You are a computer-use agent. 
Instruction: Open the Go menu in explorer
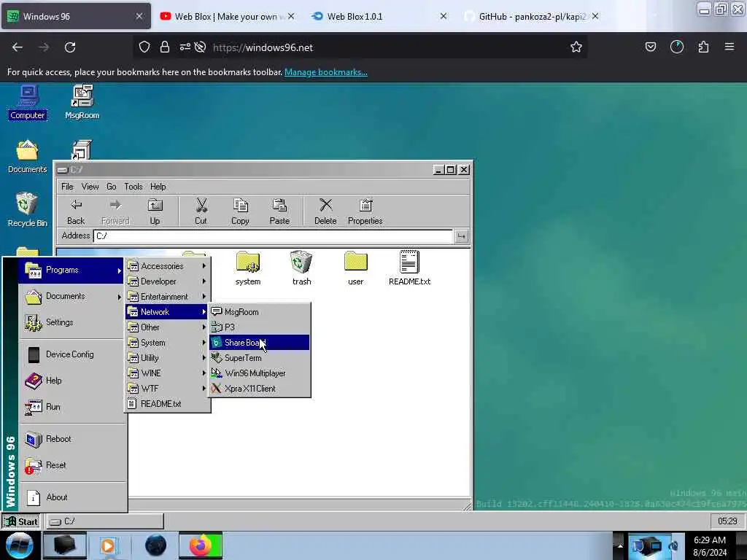click(112, 187)
